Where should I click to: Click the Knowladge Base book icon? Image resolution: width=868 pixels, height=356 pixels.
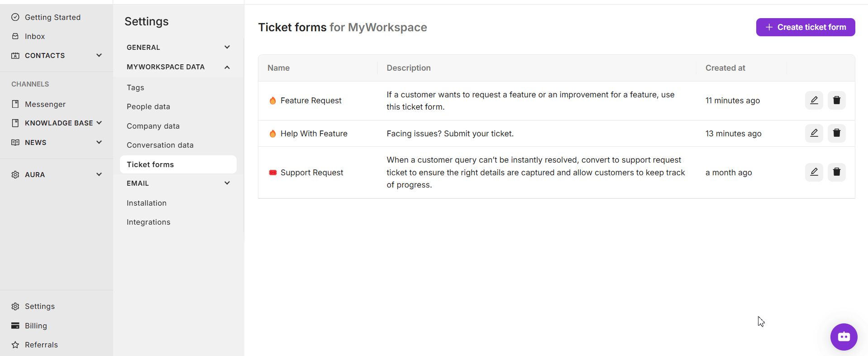pyautogui.click(x=15, y=123)
